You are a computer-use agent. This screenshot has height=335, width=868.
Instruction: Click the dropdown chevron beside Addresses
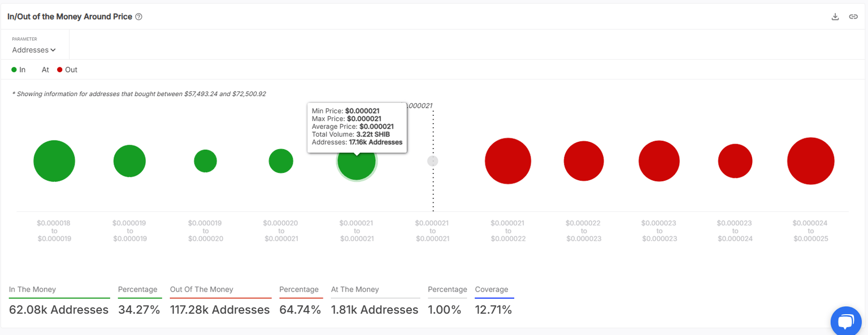pyautogui.click(x=53, y=50)
